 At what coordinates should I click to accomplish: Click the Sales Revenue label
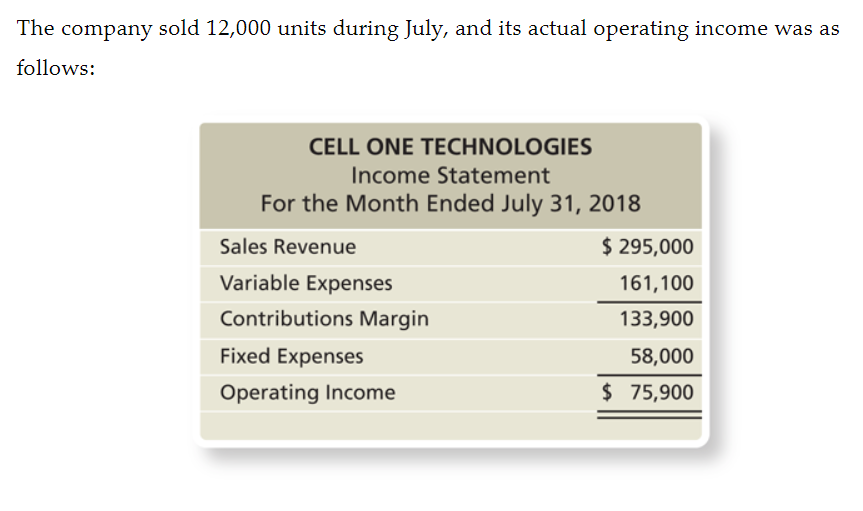(x=287, y=247)
